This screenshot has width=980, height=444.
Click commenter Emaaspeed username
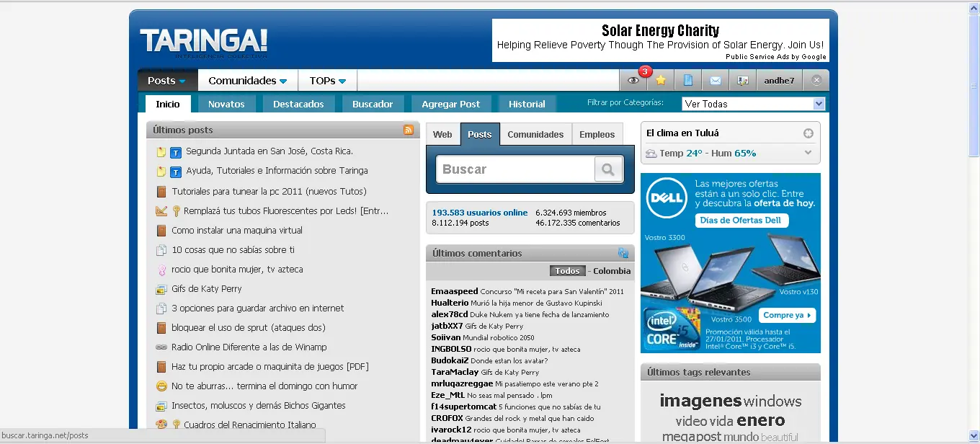[455, 291]
